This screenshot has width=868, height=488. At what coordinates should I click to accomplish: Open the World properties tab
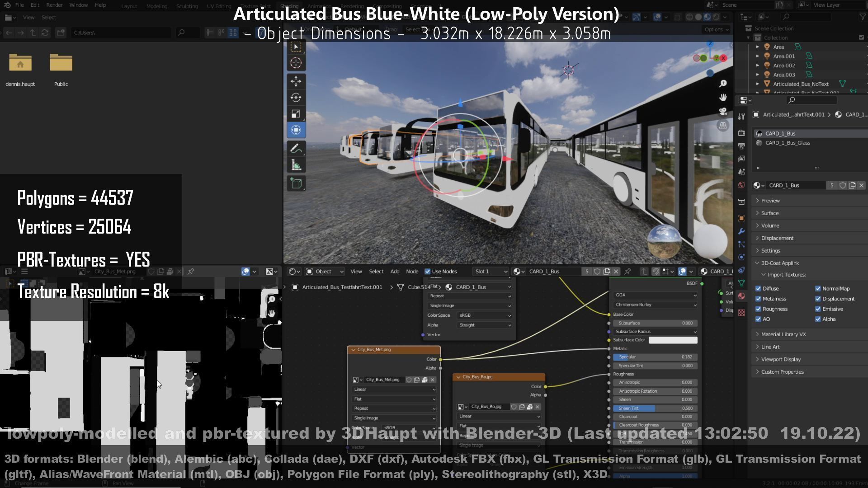pyautogui.click(x=741, y=185)
